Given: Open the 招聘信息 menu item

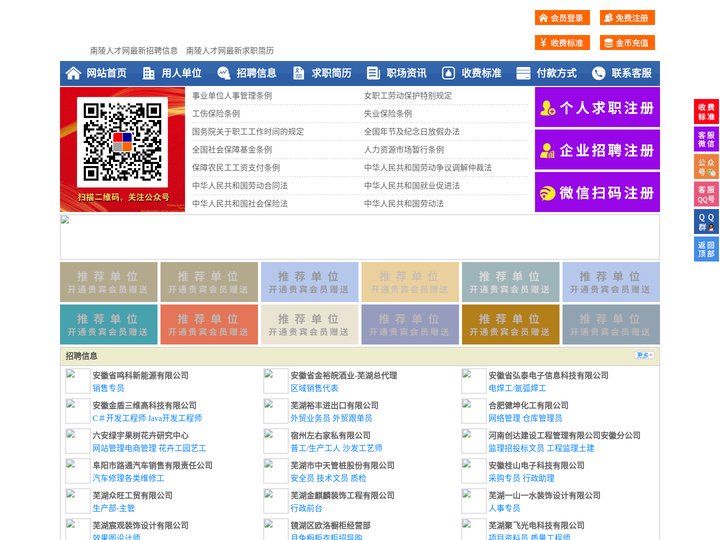Looking at the screenshot, I should 256,73.
